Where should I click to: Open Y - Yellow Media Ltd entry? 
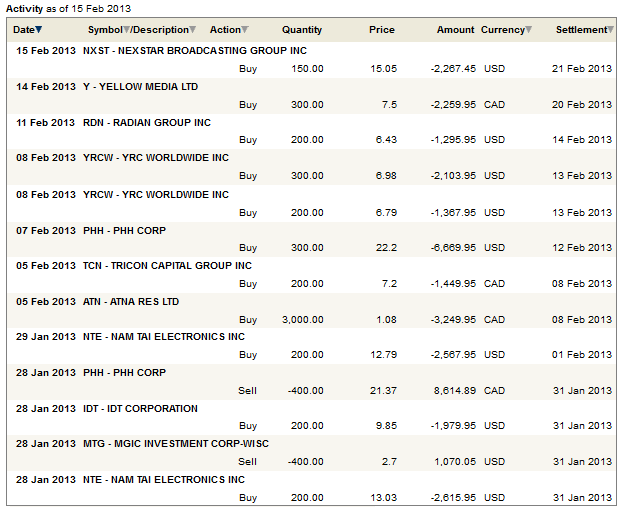pyautogui.click(x=140, y=87)
